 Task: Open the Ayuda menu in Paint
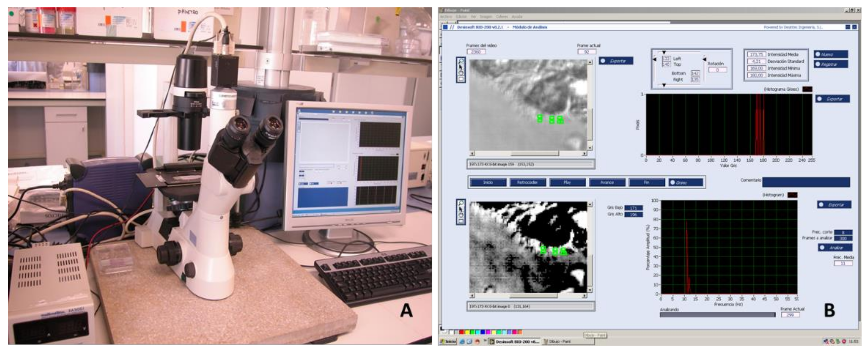(517, 17)
